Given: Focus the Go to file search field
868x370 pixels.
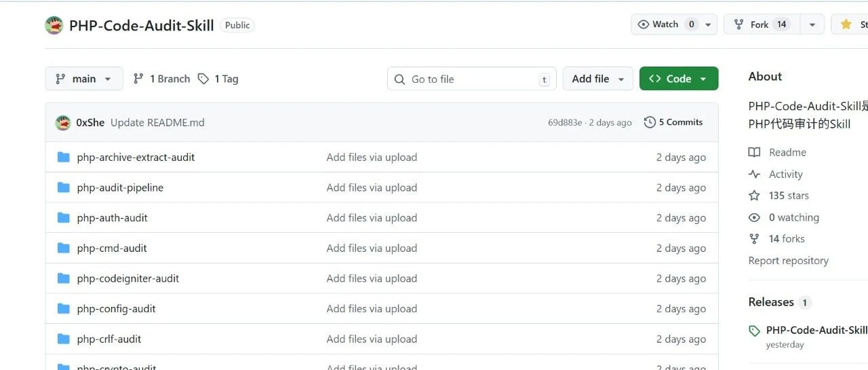Looking at the screenshot, I should click(x=472, y=79).
